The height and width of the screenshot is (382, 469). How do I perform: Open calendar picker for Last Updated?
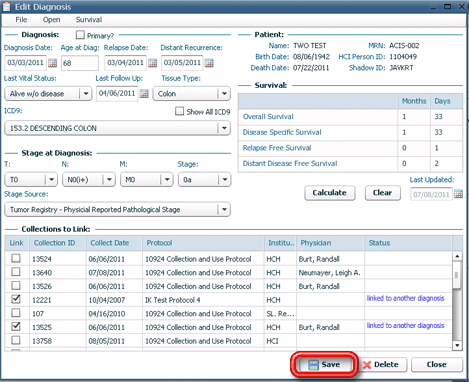click(x=459, y=194)
